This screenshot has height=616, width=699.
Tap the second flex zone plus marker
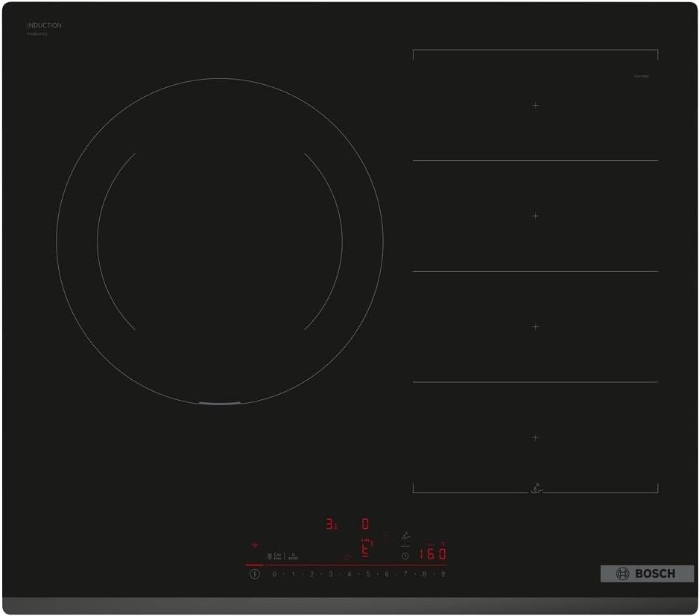[x=535, y=216]
